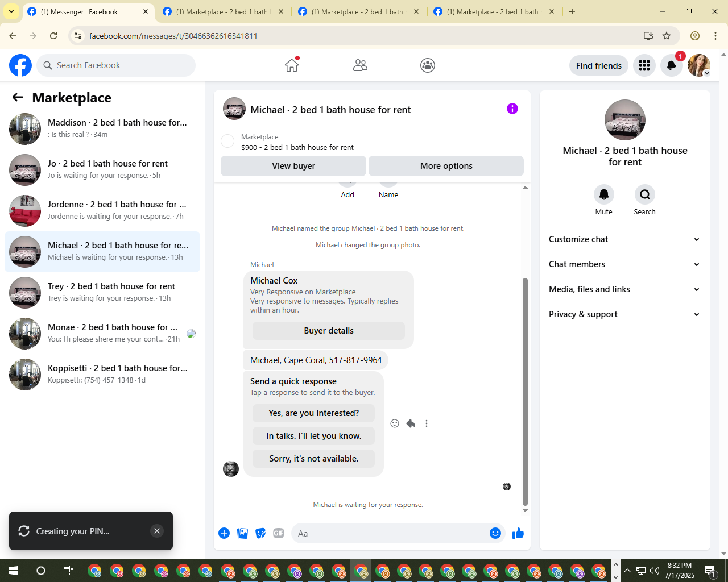Open the Facebook home logo
The image size is (728, 582).
coord(20,65)
